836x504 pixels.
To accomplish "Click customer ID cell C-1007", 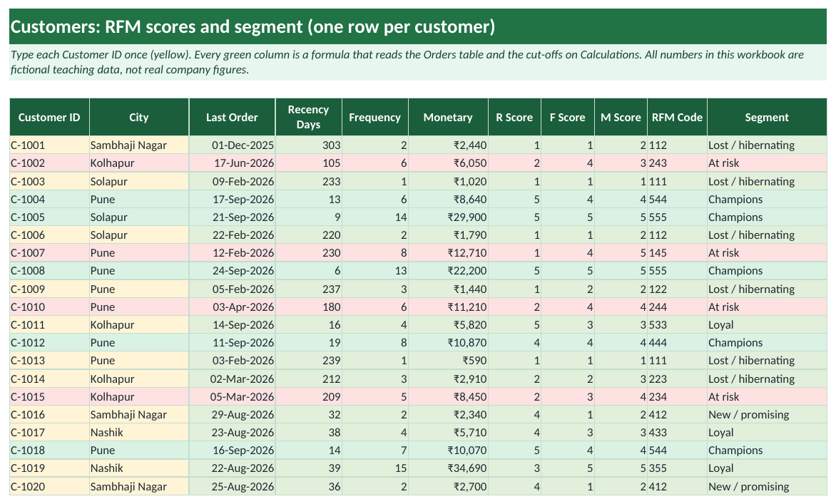I will [x=50, y=253].
